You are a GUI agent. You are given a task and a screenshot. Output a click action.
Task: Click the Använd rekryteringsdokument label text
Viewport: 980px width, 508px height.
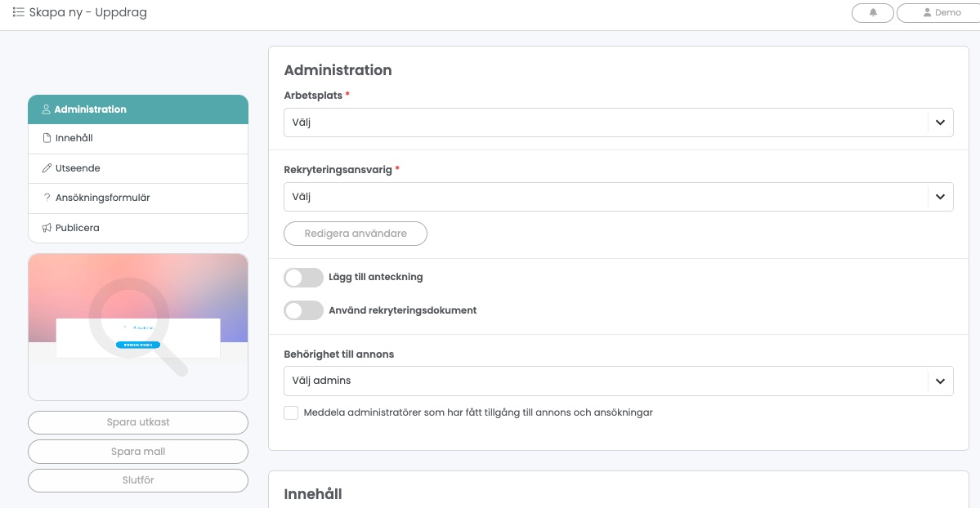[402, 310]
